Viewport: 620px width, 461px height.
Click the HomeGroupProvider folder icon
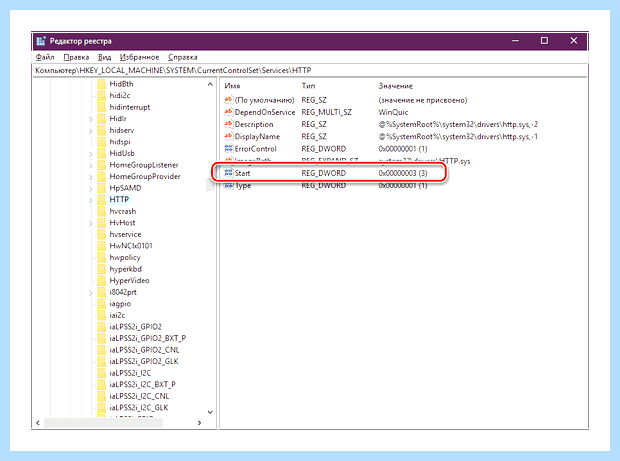[102, 176]
